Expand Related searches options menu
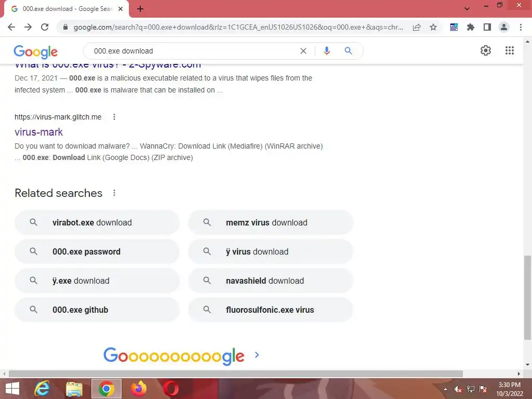 coord(114,193)
